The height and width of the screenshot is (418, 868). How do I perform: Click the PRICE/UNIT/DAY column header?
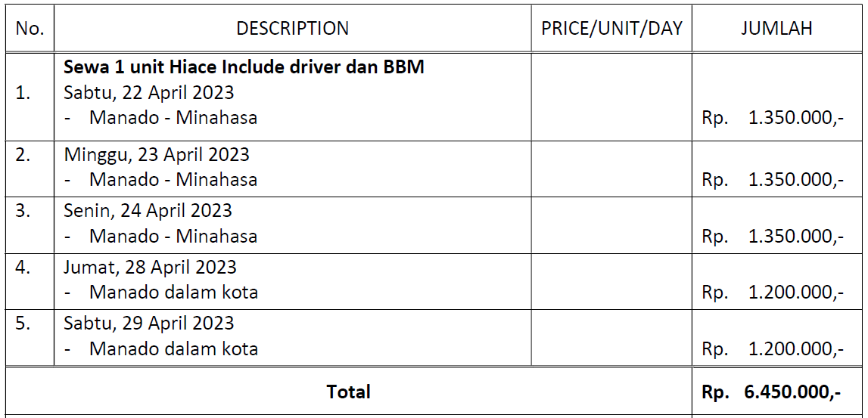click(611, 29)
